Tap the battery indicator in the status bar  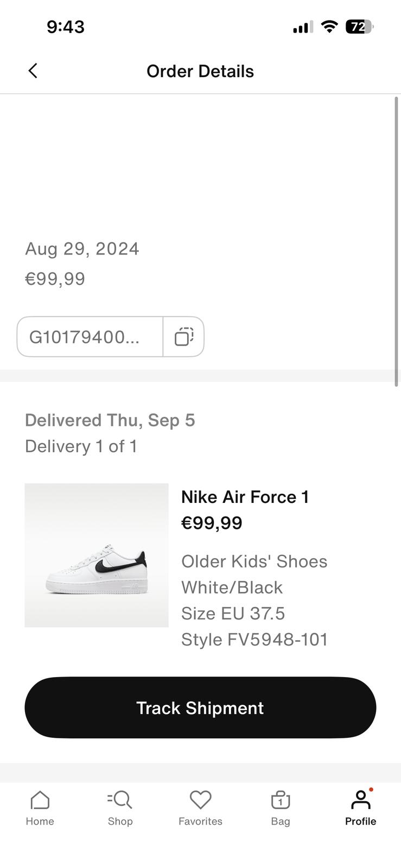pos(359,27)
